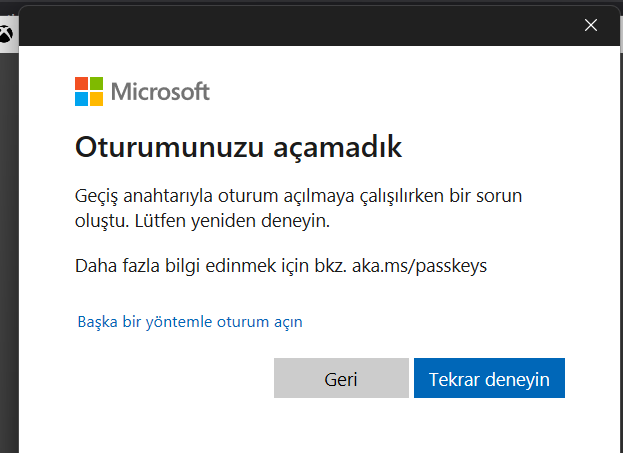The width and height of the screenshot is (623, 453).
Task: Click the Microsoft wordmark text
Action: [x=160, y=91]
